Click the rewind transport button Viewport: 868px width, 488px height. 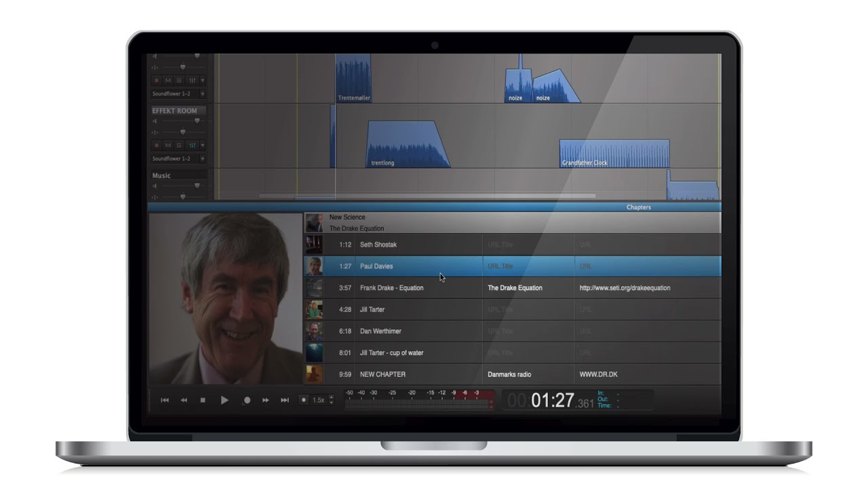click(x=184, y=400)
